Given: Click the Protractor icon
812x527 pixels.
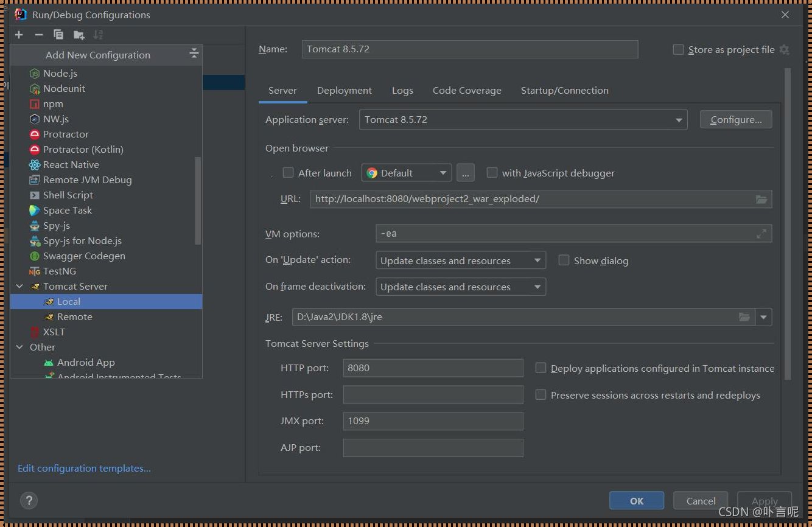Looking at the screenshot, I should (35, 134).
